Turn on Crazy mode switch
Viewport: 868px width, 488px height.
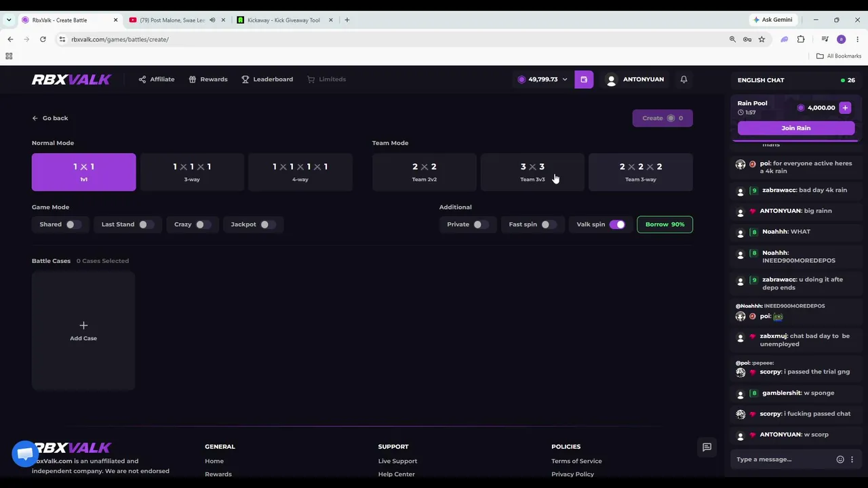[x=203, y=224]
